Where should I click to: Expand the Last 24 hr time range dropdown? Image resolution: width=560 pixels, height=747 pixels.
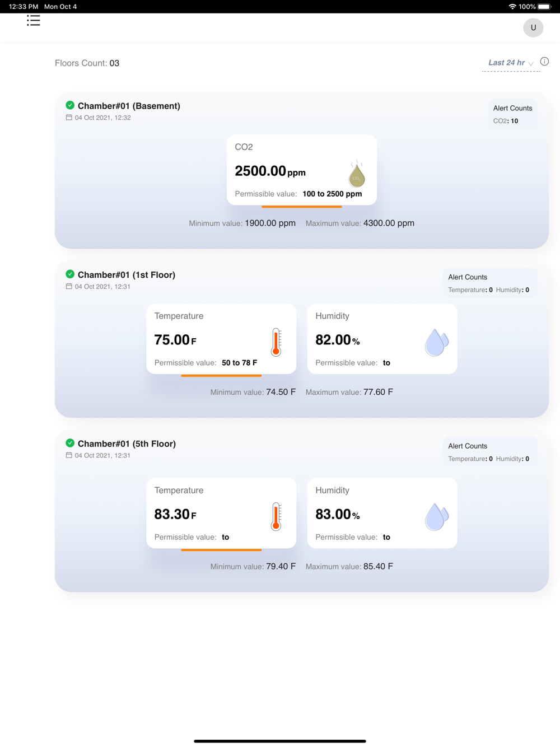pos(511,63)
